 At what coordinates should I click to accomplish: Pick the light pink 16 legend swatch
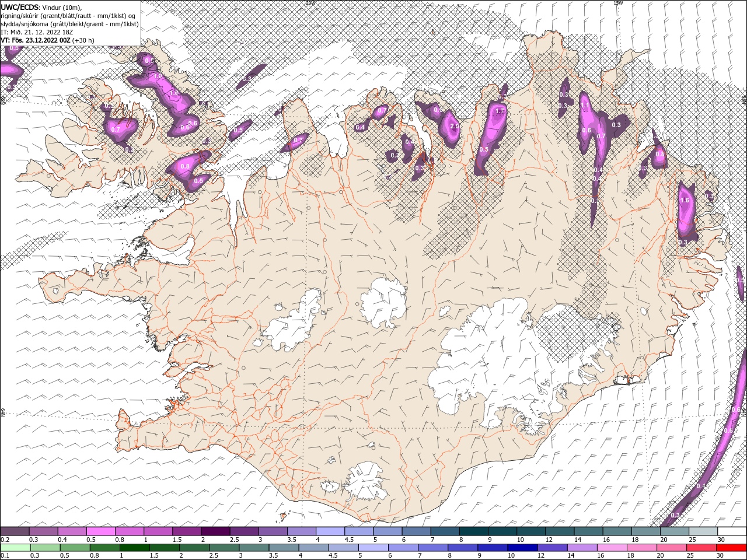click(x=612, y=547)
